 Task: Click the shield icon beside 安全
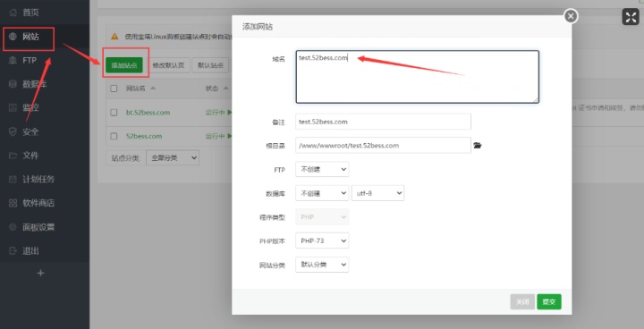tap(13, 131)
